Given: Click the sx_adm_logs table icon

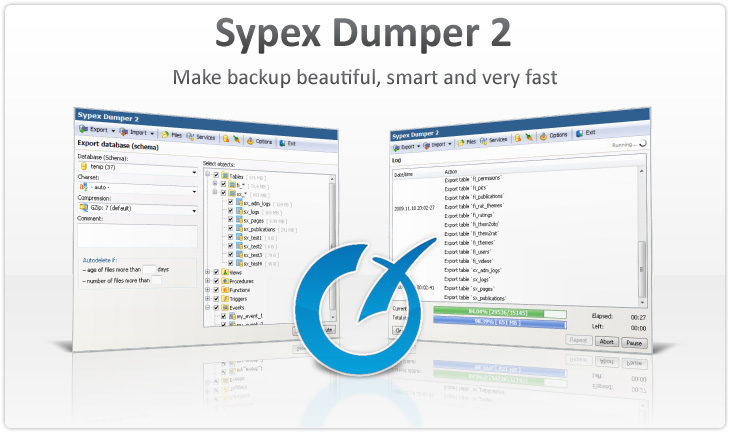Looking at the screenshot, I should [x=239, y=202].
